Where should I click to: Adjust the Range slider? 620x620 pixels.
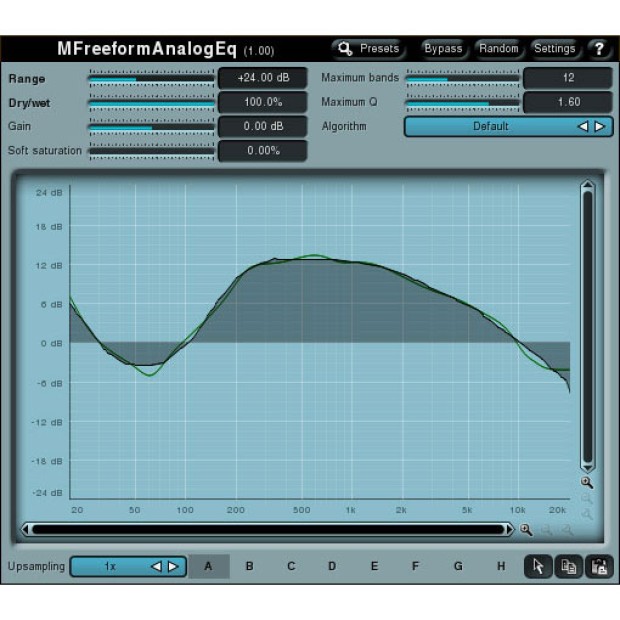(x=151, y=79)
